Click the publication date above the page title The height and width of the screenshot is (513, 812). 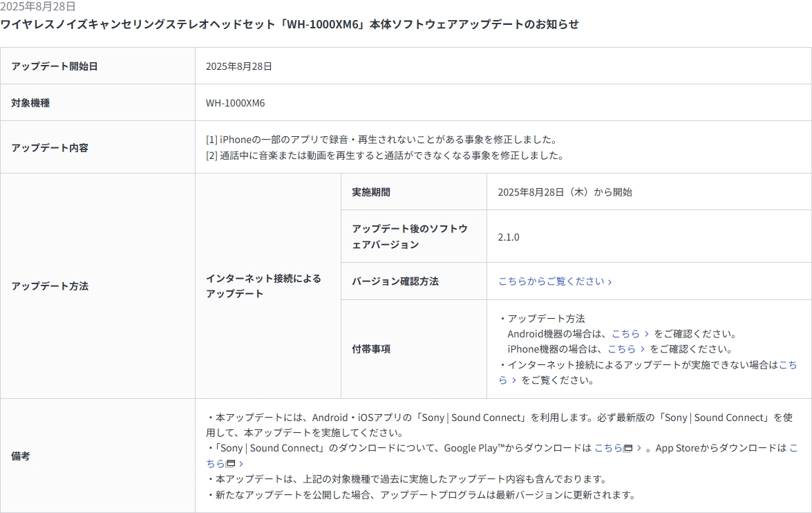(x=38, y=6)
